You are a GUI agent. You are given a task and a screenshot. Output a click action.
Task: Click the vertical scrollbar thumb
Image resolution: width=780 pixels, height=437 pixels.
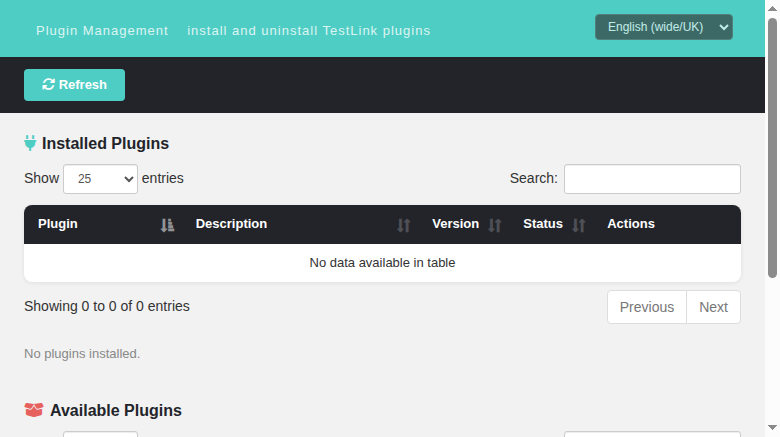point(772,148)
